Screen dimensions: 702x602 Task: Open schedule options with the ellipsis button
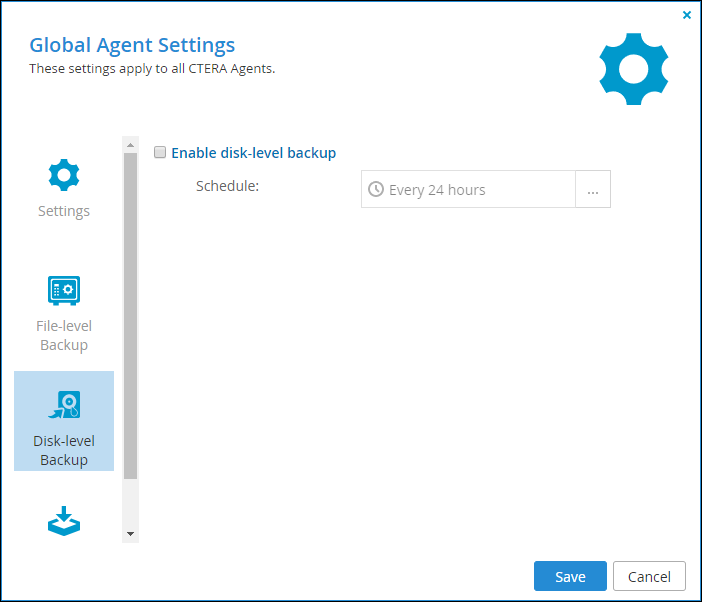tap(593, 189)
